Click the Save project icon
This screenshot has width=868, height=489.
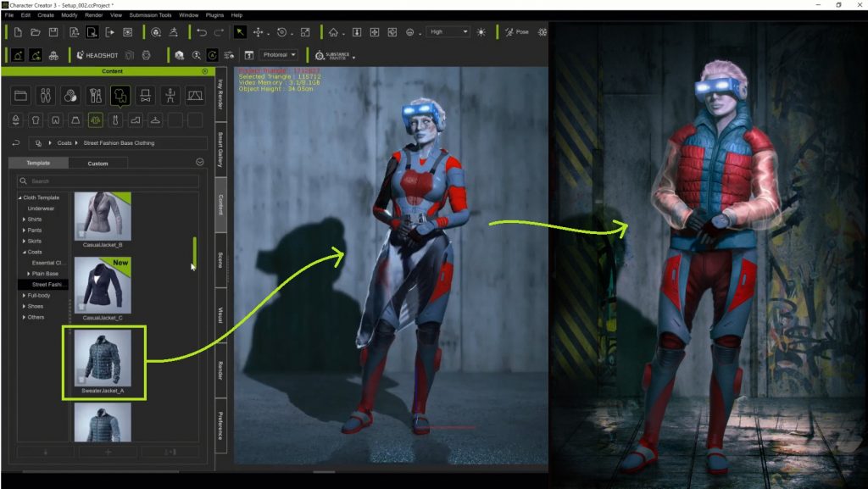pyautogui.click(x=53, y=32)
